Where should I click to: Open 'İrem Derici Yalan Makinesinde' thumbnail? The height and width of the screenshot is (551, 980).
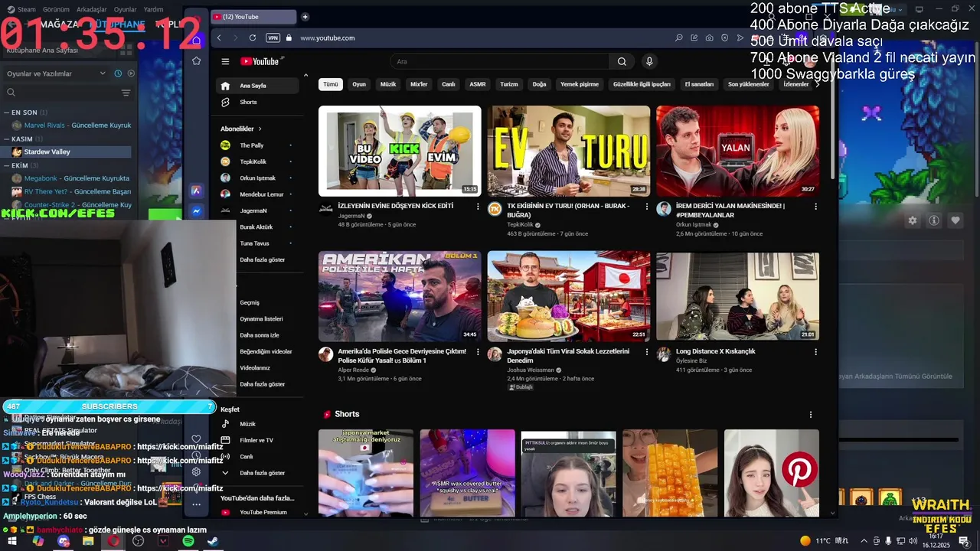[x=737, y=151]
